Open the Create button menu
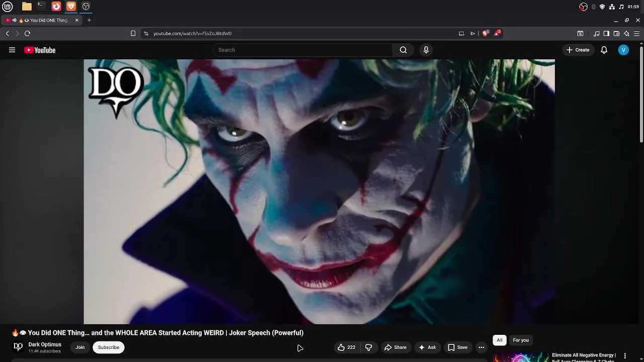 pyautogui.click(x=578, y=50)
